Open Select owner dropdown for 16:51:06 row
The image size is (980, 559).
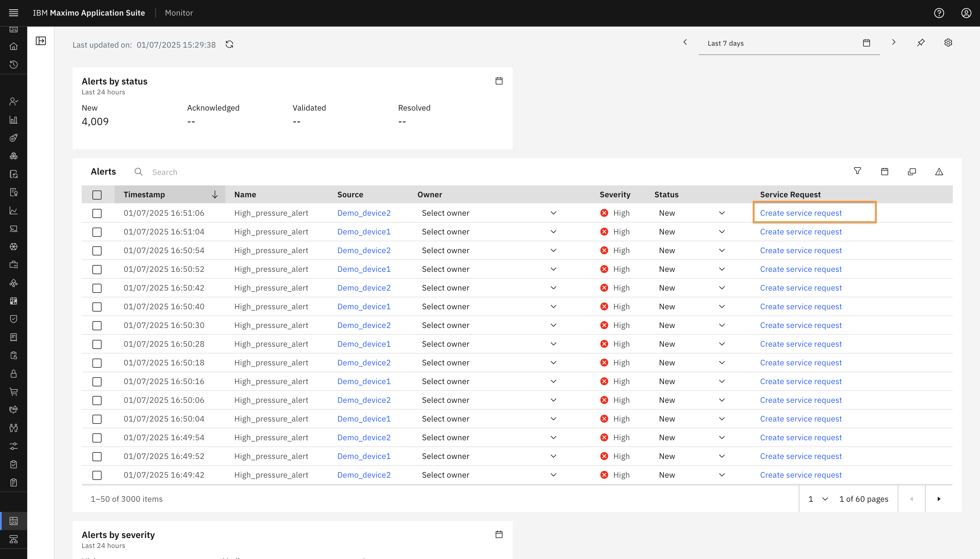pyautogui.click(x=489, y=213)
